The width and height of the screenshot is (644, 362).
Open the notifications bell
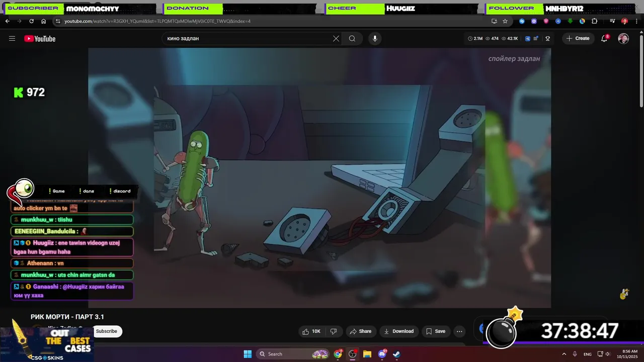(x=605, y=39)
